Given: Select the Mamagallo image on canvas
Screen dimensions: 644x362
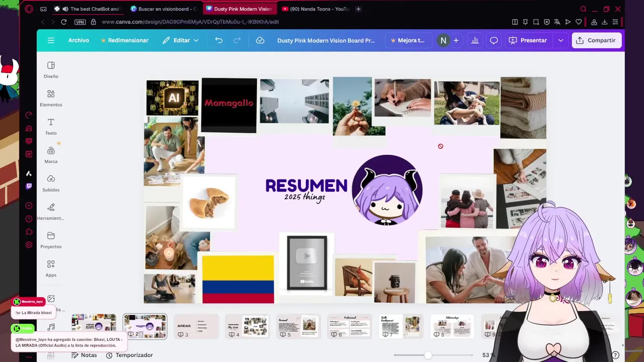Looking at the screenshot, I should [229, 105].
